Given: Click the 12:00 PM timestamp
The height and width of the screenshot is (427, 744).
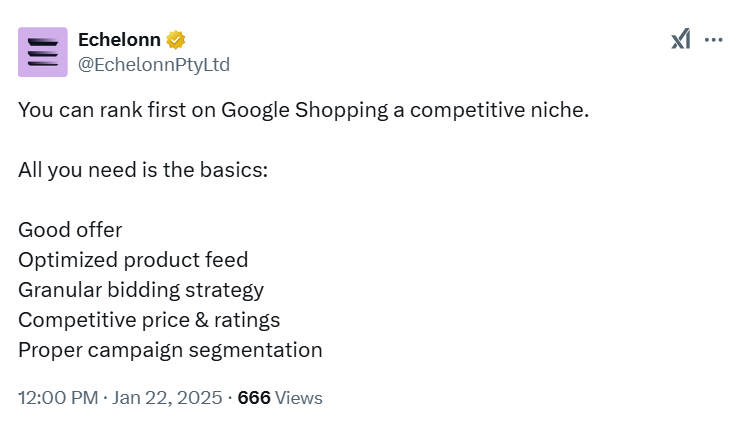Looking at the screenshot, I should (x=57, y=397).
